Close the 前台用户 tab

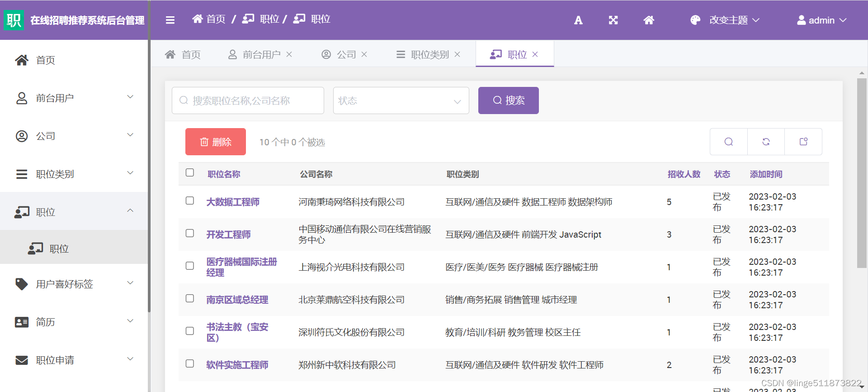click(289, 54)
